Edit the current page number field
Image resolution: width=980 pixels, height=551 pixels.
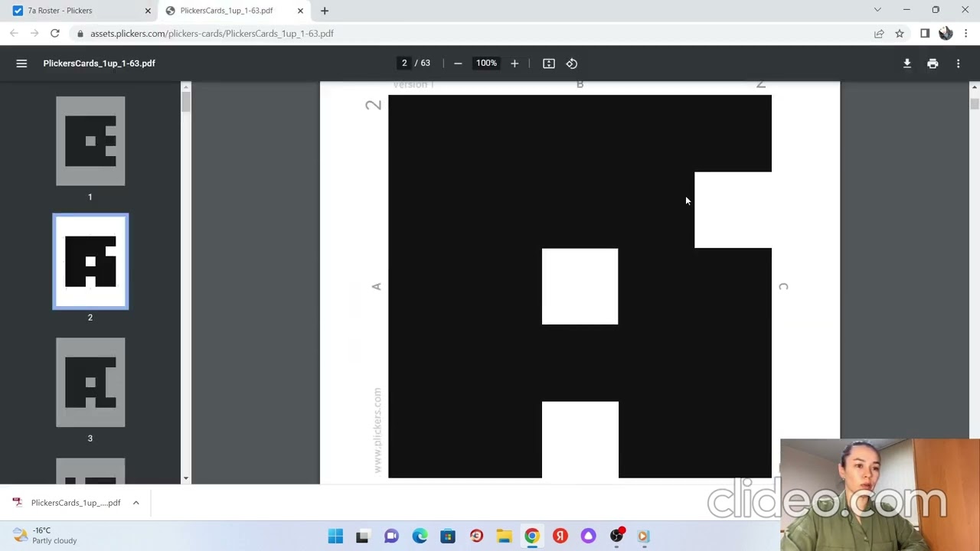(x=404, y=64)
